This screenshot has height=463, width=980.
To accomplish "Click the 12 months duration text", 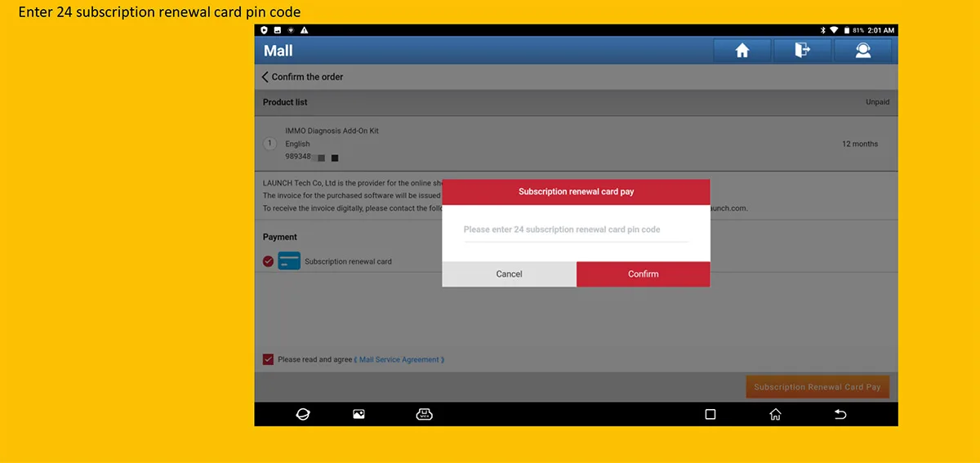I will click(x=860, y=144).
